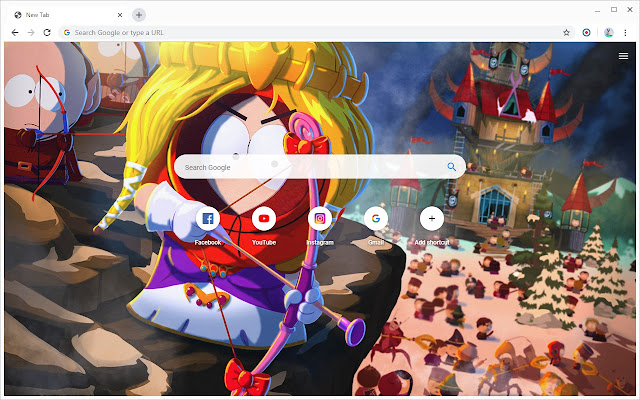Click the magnifier icon in Search Google box
The height and width of the screenshot is (400, 640).
tap(451, 167)
